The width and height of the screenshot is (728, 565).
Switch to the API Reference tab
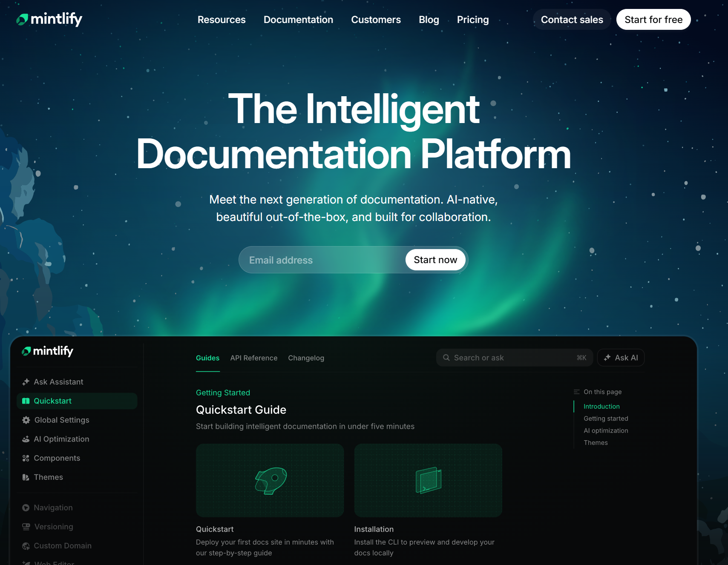tap(254, 358)
